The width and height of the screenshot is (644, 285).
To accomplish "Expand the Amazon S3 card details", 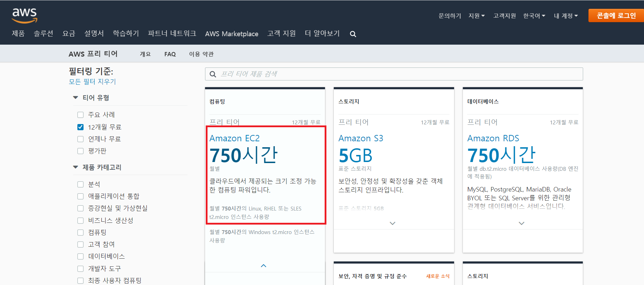I will point(393,223).
